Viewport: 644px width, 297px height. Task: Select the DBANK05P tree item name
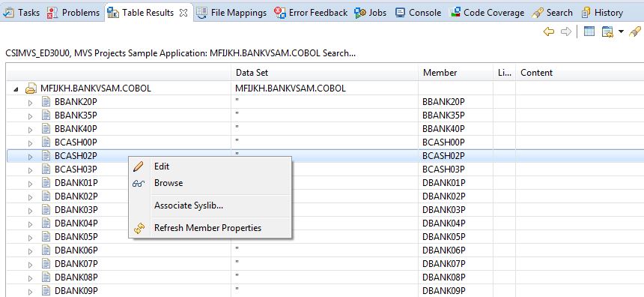coord(76,236)
